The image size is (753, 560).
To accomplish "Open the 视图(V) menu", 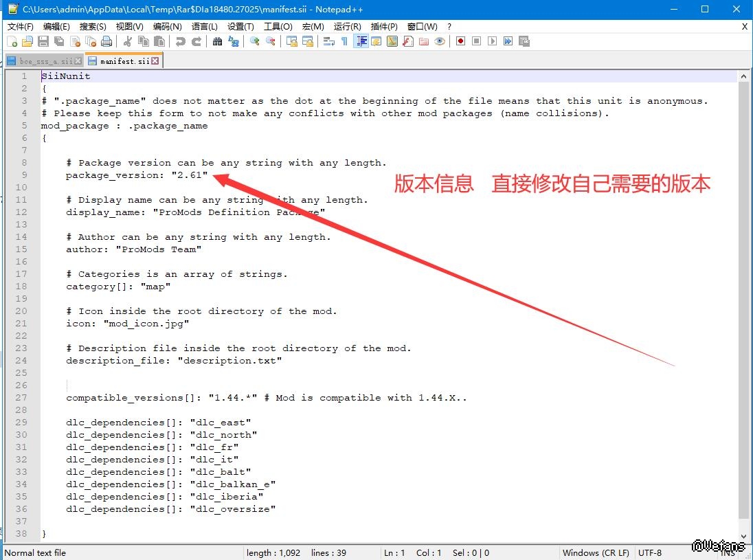I will [x=129, y=26].
